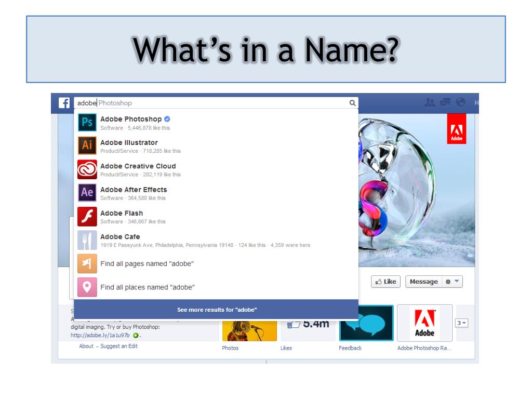Click the pink places pin icon
Screen dimensions: 532x399
click(87, 287)
